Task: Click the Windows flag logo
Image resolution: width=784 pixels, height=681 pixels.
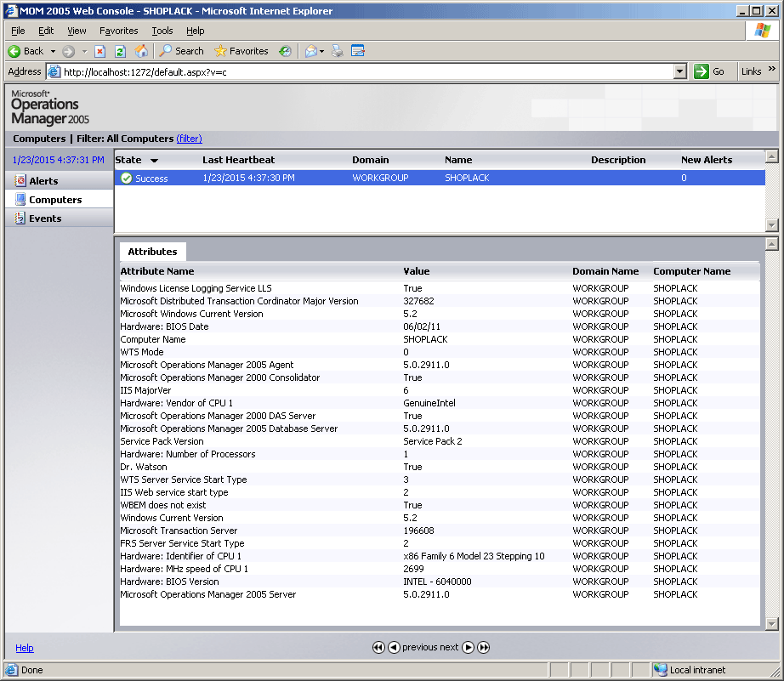Action: point(763,31)
